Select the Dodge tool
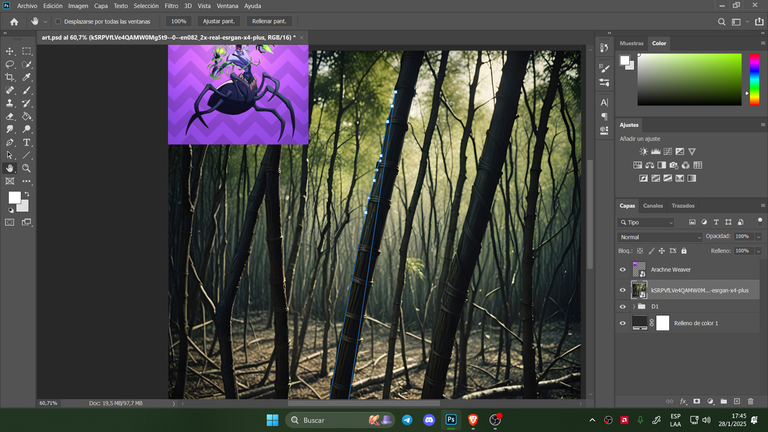Viewport: 768px width, 432px height. tap(26, 129)
